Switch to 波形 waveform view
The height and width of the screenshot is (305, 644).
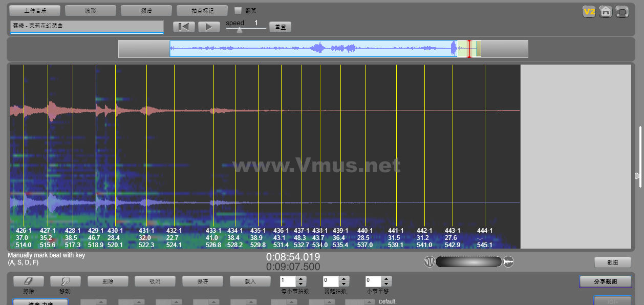[91, 10]
